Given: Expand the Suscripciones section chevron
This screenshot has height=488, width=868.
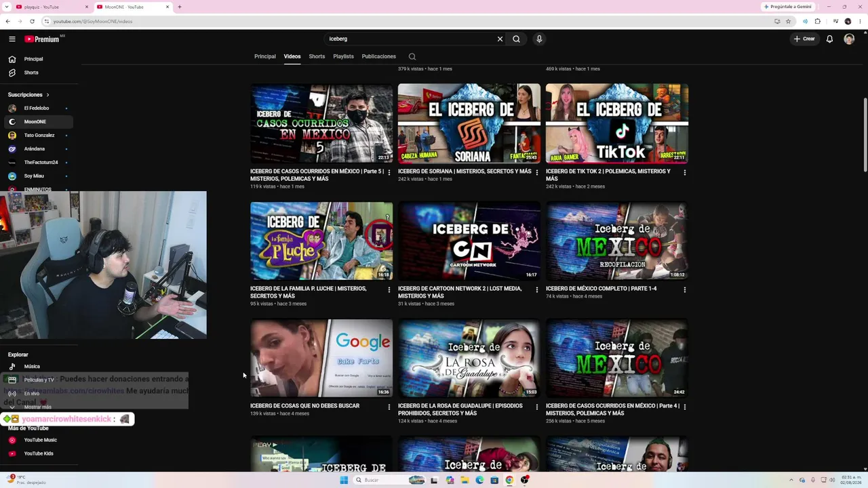Looking at the screenshot, I should point(47,95).
